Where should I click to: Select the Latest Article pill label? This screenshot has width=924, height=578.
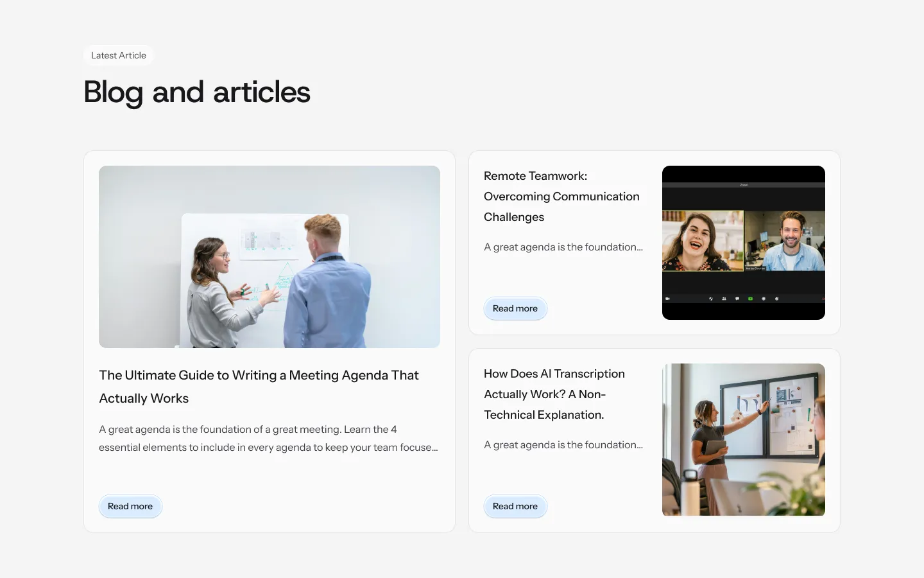click(118, 55)
